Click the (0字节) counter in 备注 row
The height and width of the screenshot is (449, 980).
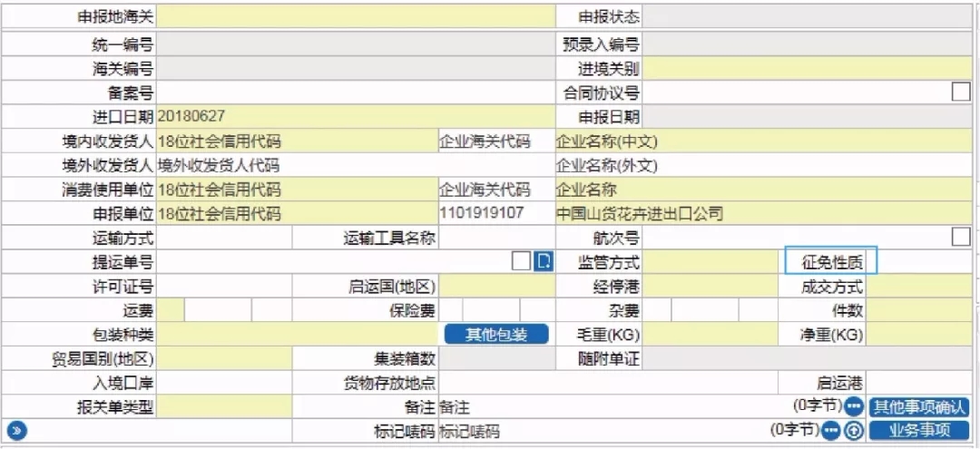pos(818,405)
